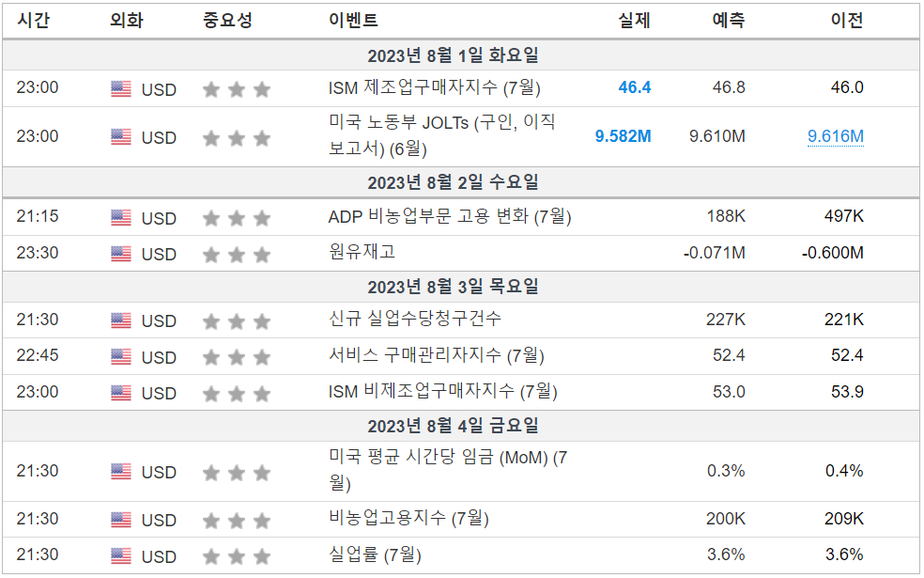
Task: Open the 실업률 (7월) event
Action: (x=375, y=555)
